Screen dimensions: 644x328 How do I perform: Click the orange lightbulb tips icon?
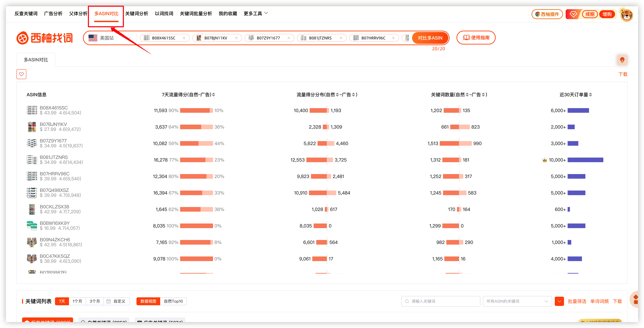click(622, 60)
